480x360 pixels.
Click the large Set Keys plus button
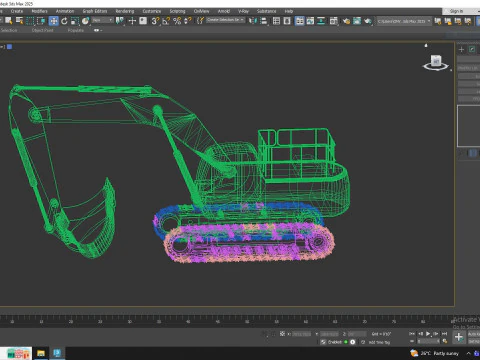coord(459,337)
